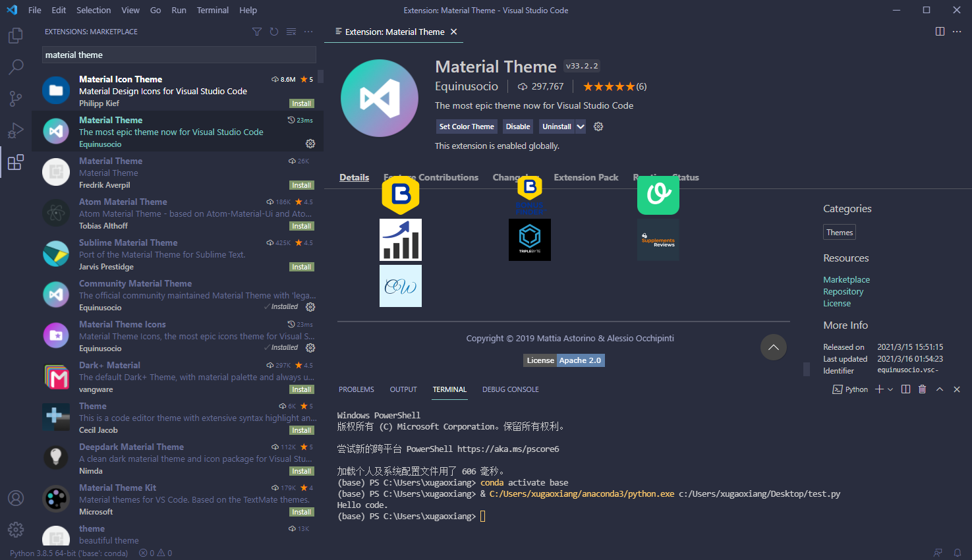972x560 pixels.
Task: Switch to the DEBUG CONSOLE tab
Action: pos(511,389)
